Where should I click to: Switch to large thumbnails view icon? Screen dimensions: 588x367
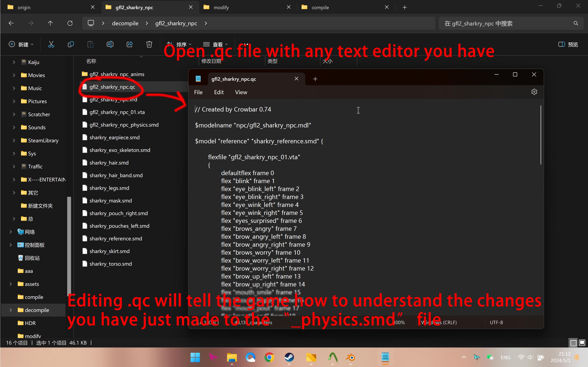(x=582, y=343)
